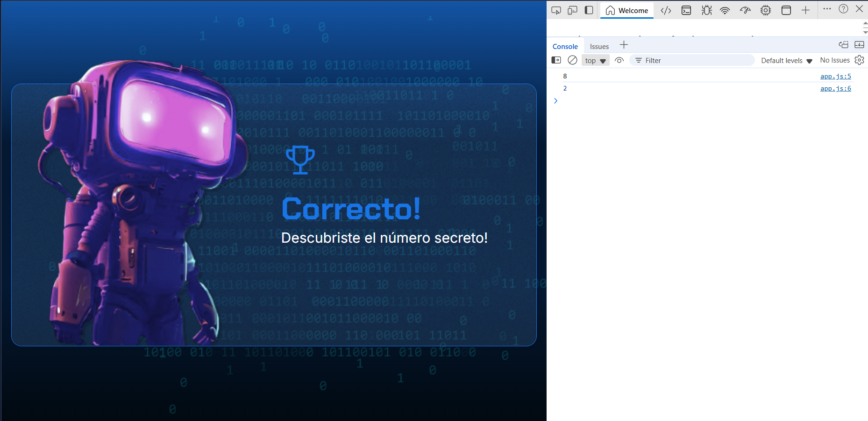868x421 pixels.
Task: Add more tools with plus icon
Action: pyautogui.click(x=805, y=10)
